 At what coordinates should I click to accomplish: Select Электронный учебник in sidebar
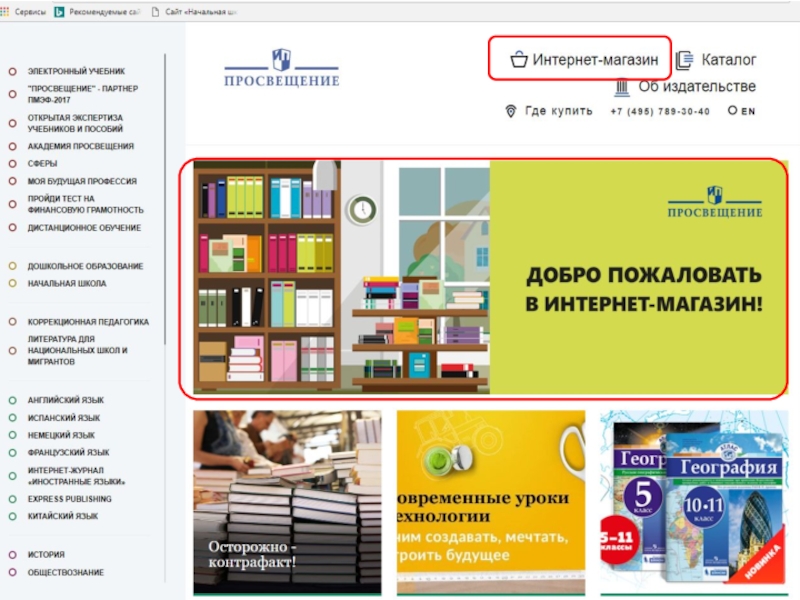tap(76, 72)
